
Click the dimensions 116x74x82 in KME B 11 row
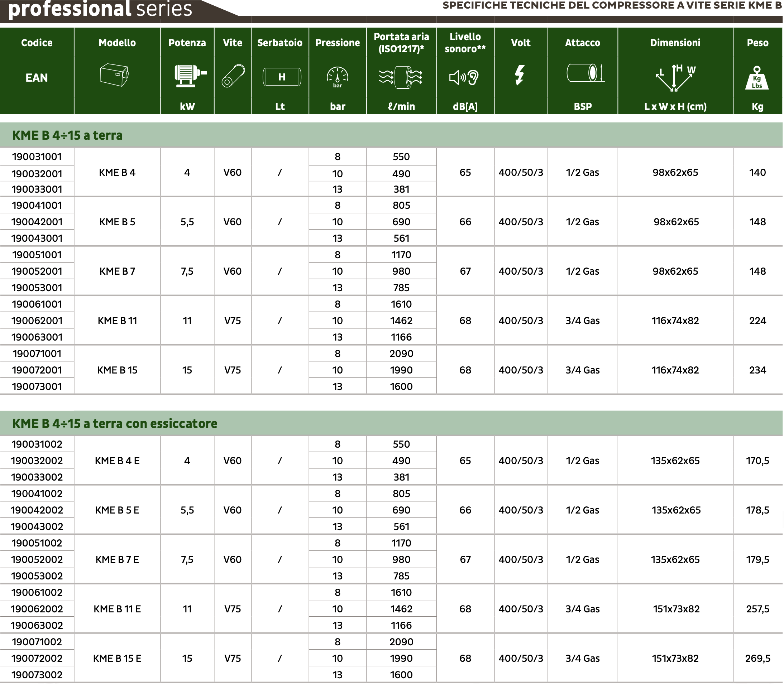click(x=675, y=321)
